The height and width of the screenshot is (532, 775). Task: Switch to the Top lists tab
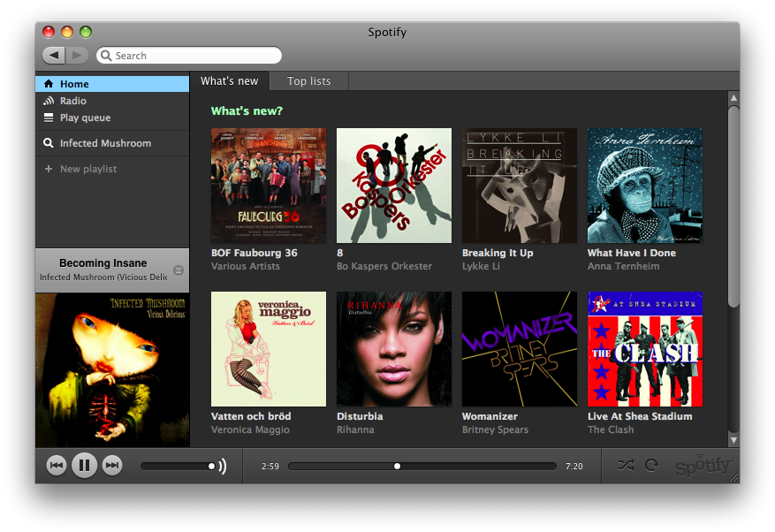pyautogui.click(x=309, y=81)
